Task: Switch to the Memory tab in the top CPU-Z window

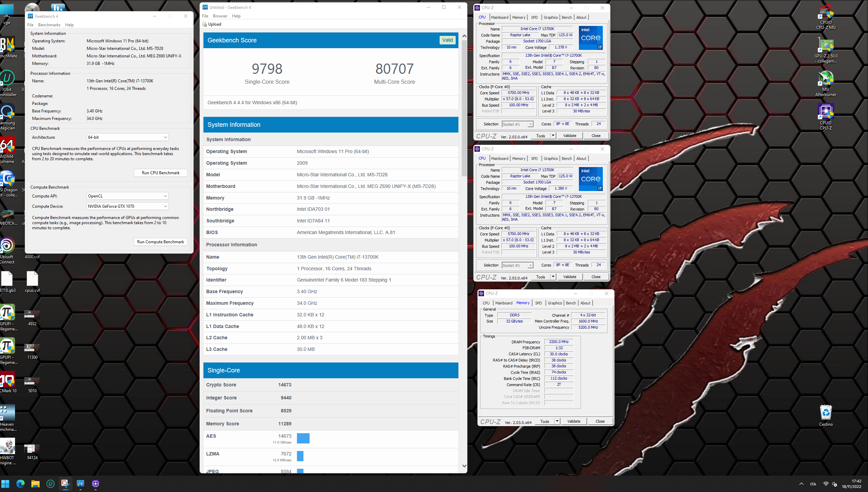Action: tap(519, 17)
